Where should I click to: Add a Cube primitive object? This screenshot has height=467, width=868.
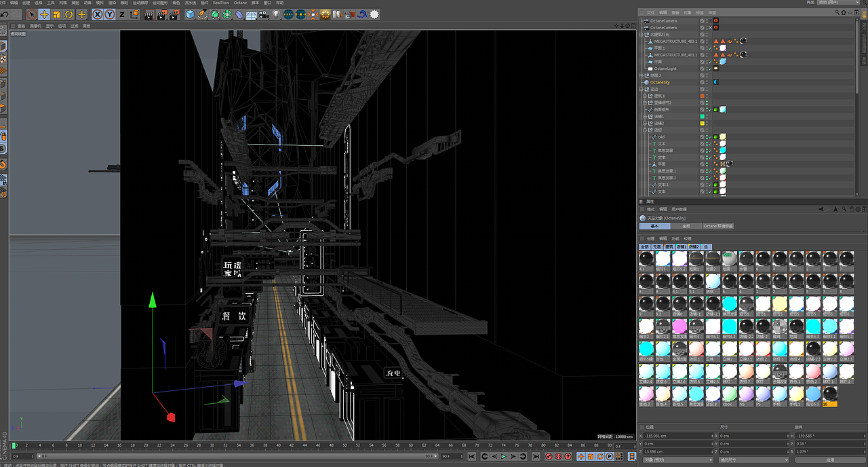[190, 14]
